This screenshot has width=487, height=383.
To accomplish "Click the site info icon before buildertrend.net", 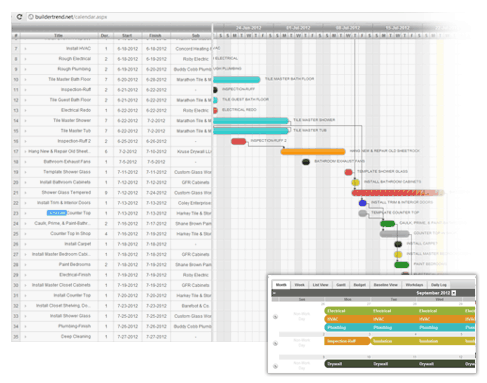I will pyautogui.click(x=31, y=17).
